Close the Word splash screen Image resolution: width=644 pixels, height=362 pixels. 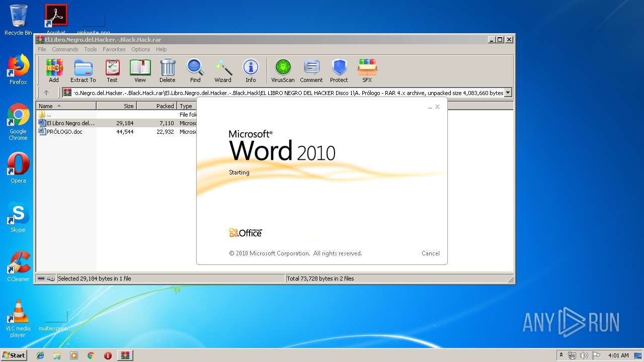coord(438,107)
